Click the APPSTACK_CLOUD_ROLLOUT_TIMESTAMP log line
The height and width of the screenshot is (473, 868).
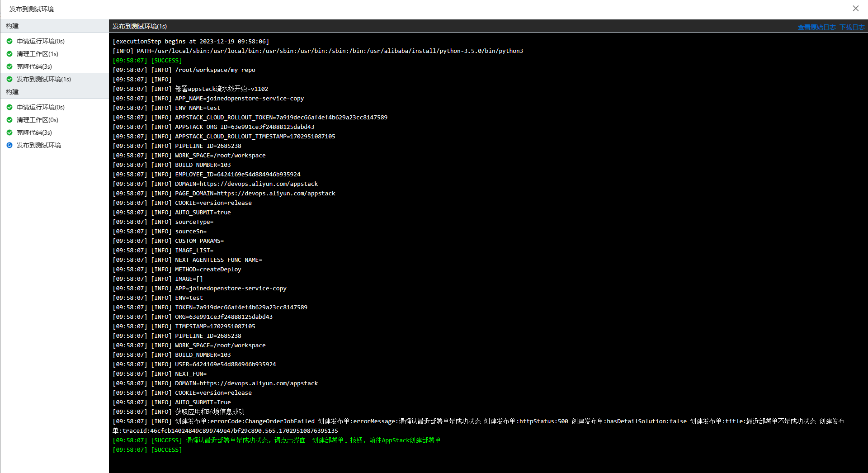click(224, 136)
